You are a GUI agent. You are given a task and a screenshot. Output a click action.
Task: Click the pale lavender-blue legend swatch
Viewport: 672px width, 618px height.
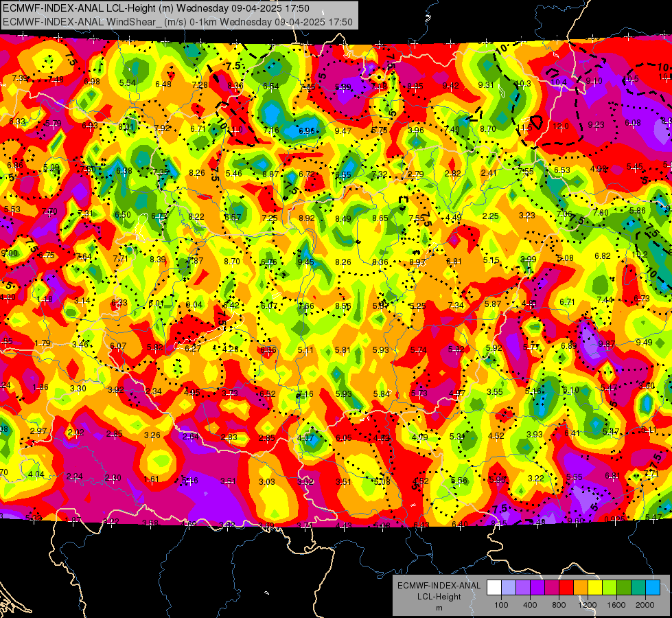[509, 588]
